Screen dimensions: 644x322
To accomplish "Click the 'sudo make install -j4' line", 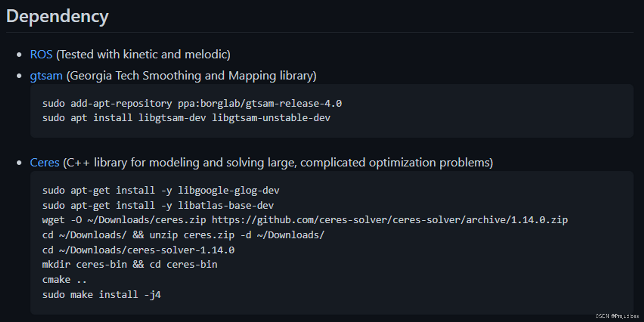I will [101, 295].
